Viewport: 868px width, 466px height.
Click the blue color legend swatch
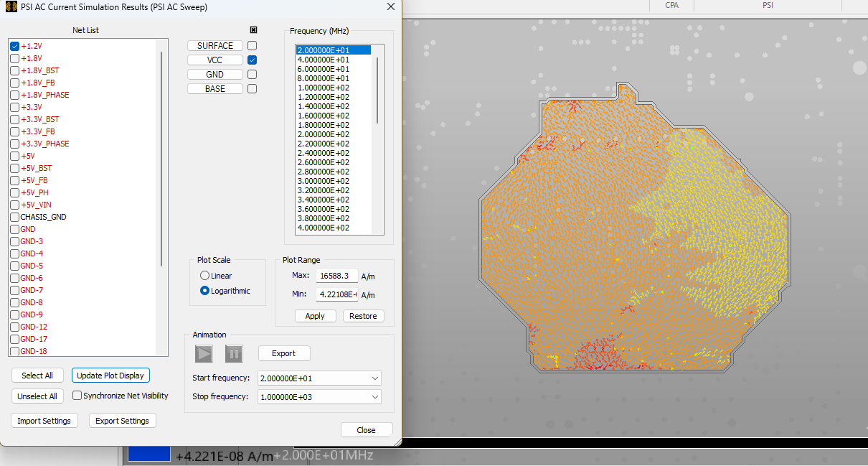[x=149, y=454]
